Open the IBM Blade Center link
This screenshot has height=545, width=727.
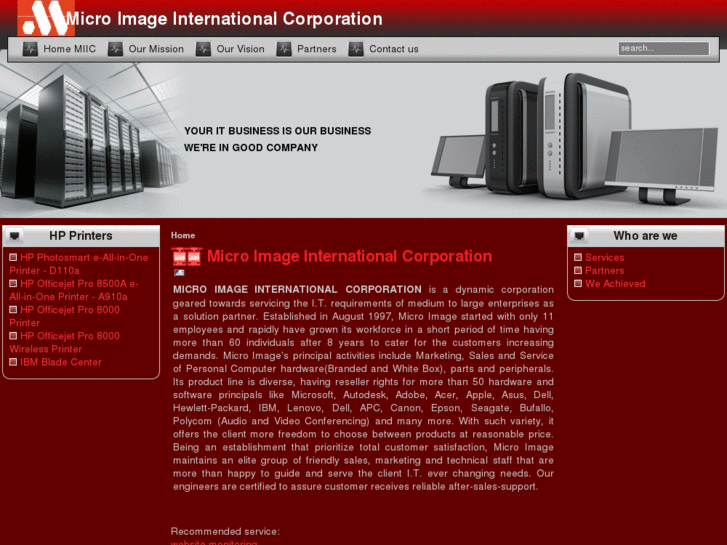[x=61, y=362]
